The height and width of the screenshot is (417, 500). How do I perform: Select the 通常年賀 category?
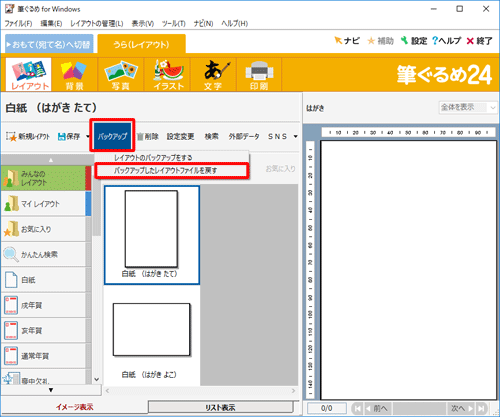(43, 356)
